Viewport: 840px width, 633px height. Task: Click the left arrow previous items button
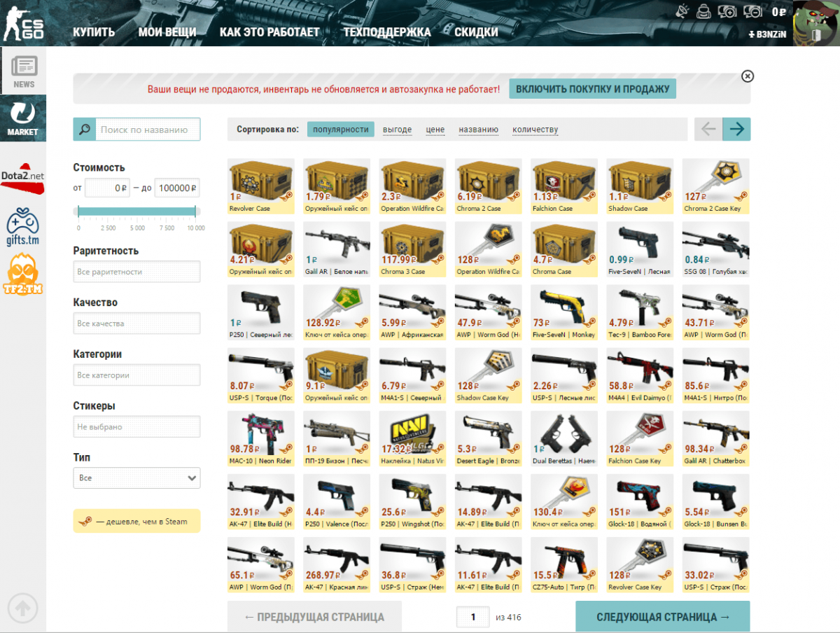(708, 129)
